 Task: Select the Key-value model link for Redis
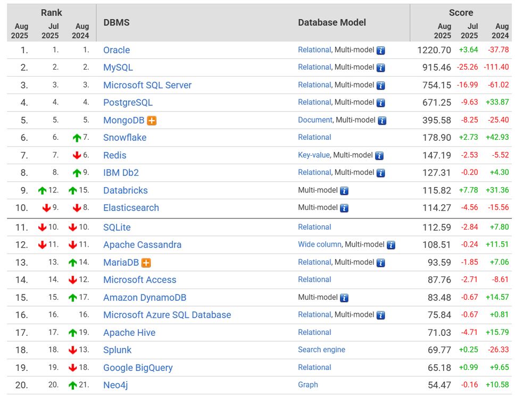314,155
